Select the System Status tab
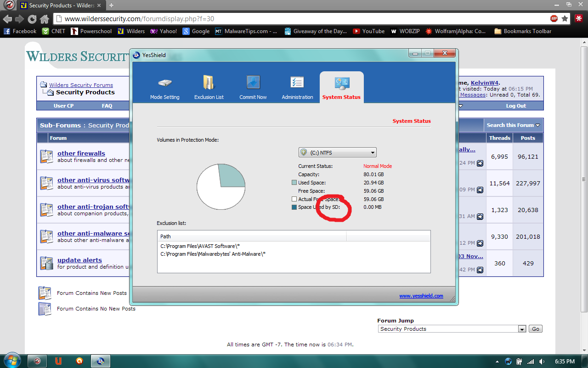This screenshot has width=588, height=368. click(341, 87)
